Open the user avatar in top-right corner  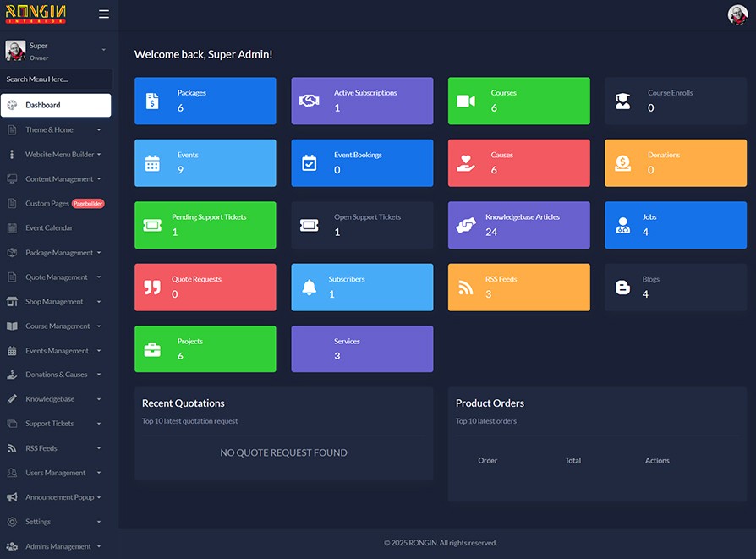point(737,14)
